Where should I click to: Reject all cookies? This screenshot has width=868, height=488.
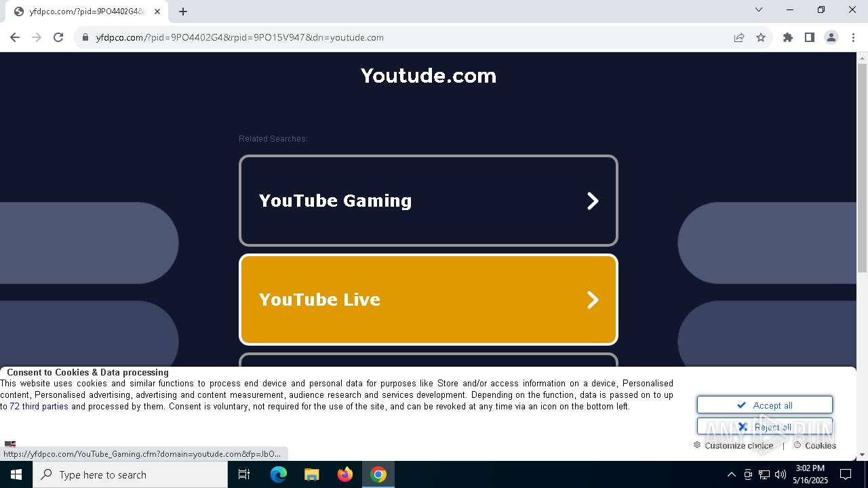(x=765, y=427)
